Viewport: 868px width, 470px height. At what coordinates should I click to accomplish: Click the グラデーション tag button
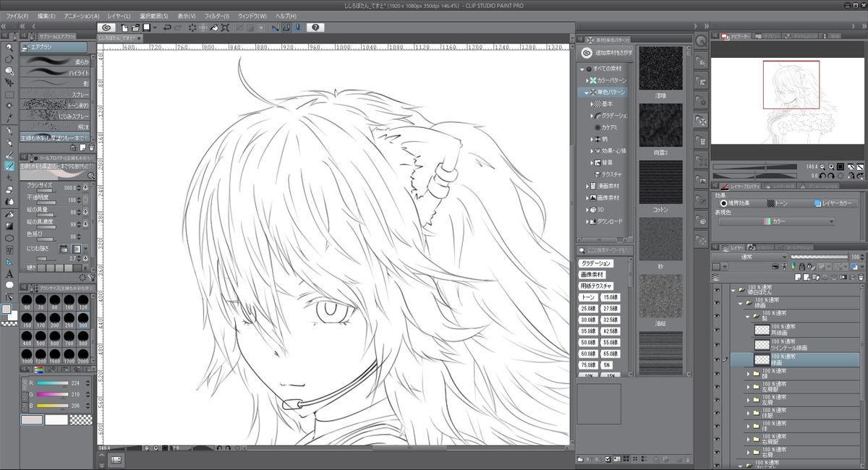[x=596, y=263]
